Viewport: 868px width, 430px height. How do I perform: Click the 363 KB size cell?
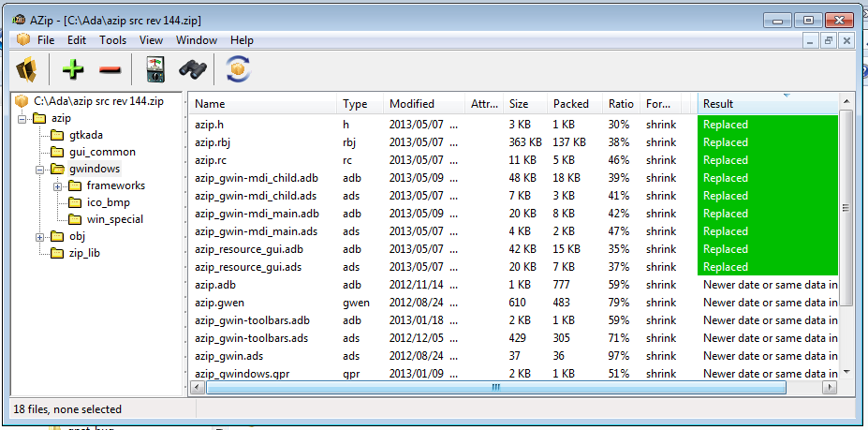pyautogui.click(x=524, y=142)
